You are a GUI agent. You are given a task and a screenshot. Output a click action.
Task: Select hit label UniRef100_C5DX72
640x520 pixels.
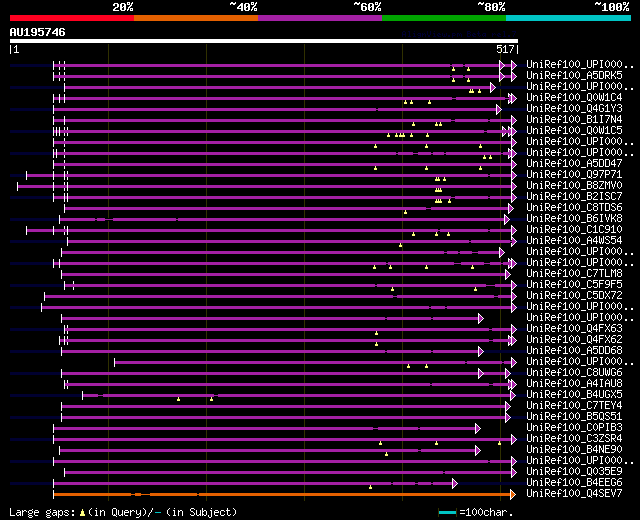[574, 296]
